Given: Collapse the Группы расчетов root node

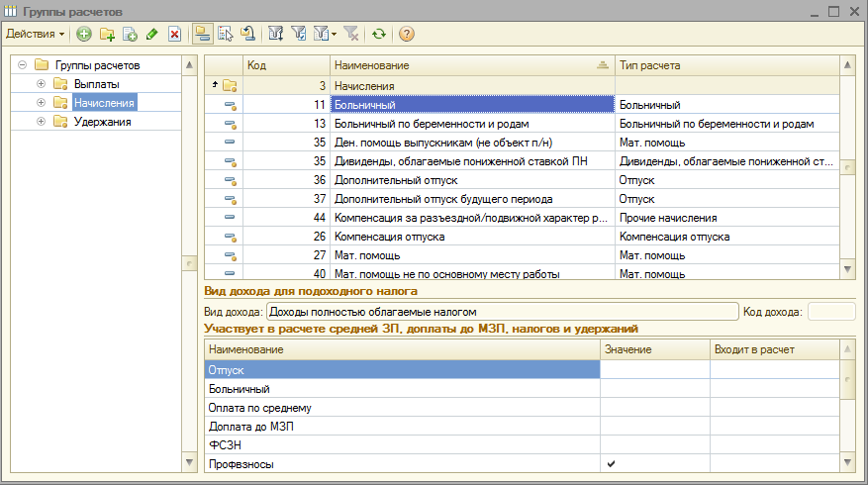Looking at the screenshot, I should (x=22, y=65).
